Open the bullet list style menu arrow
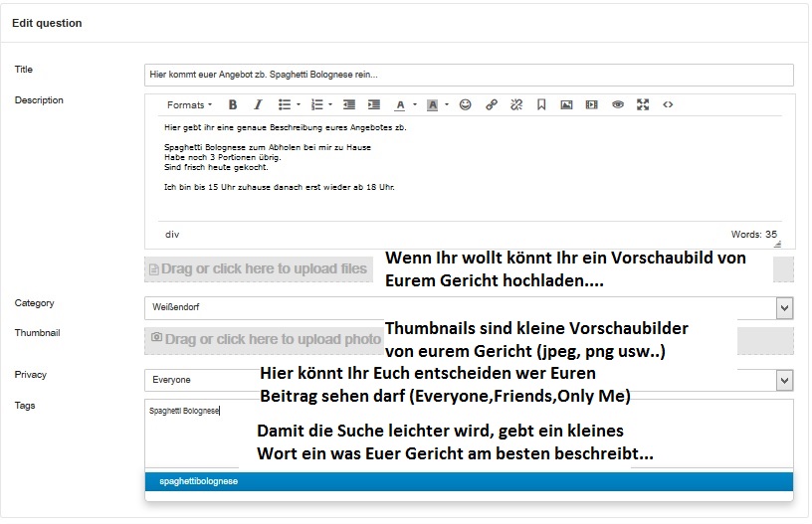 [298, 104]
